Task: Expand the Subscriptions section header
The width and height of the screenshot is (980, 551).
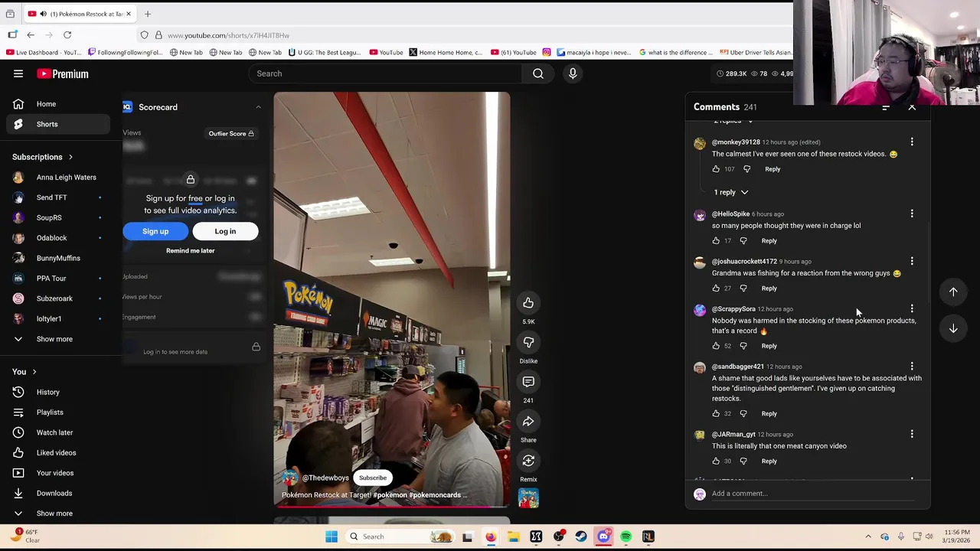Action: point(42,157)
